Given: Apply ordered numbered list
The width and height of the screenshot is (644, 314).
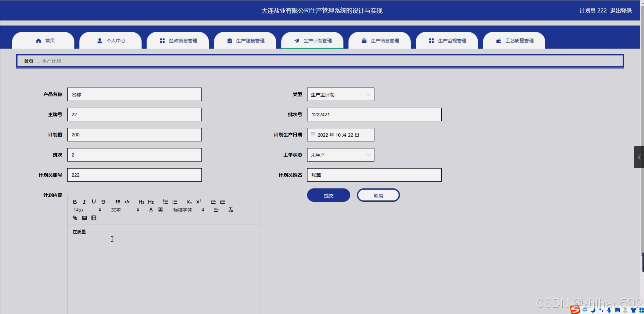Looking at the screenshot, I should [165, 202].
